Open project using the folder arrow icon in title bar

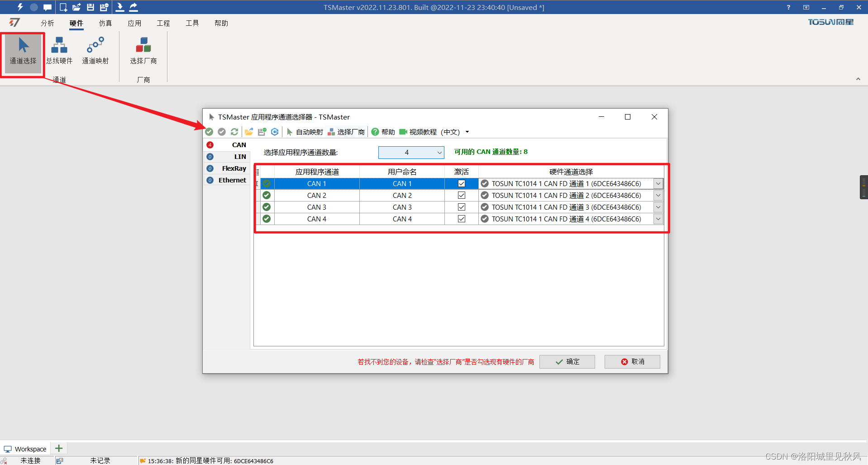coord(77,7)
